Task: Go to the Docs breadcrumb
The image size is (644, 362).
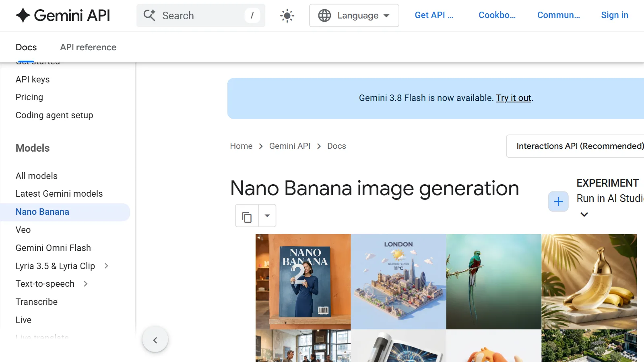Action: (336, 146)
